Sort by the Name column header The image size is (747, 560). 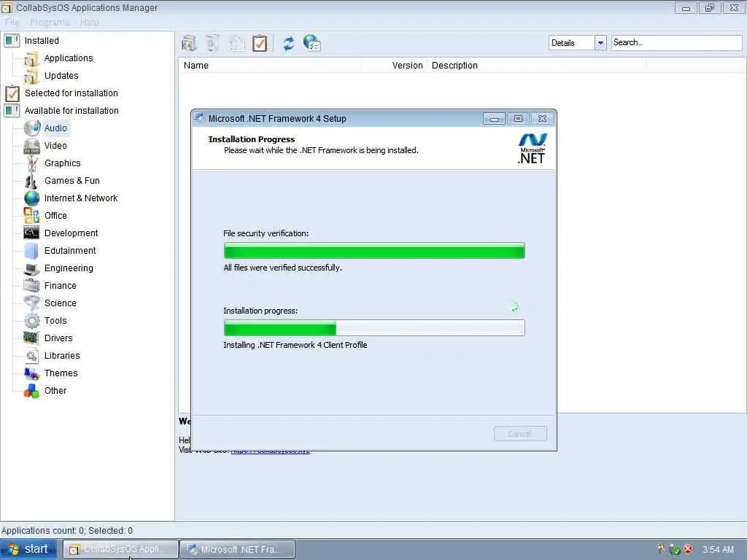[270, 65]
